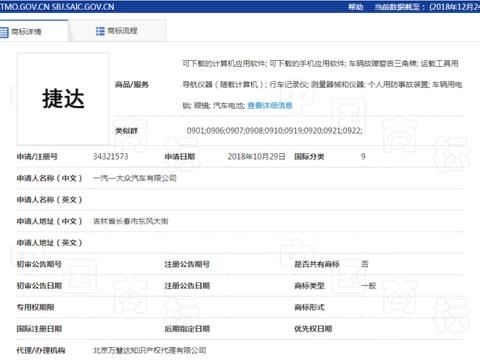The image size is (480, 360).
Task: Click the 申请人名称（英文） label
Action: (x=49, y=200)
